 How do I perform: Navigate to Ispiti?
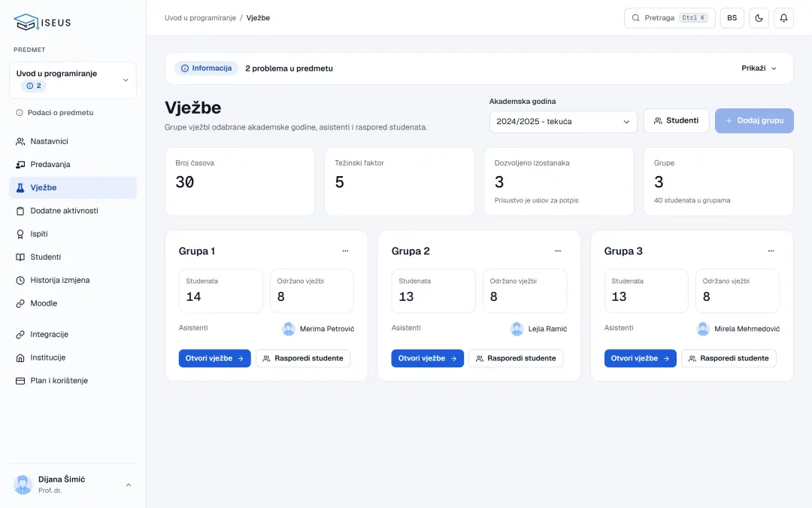point(73,234)
